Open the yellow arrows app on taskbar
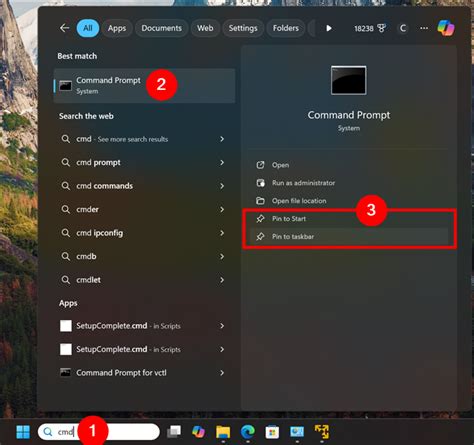Viewport: 474px width, 445px height. coord(322,432)
